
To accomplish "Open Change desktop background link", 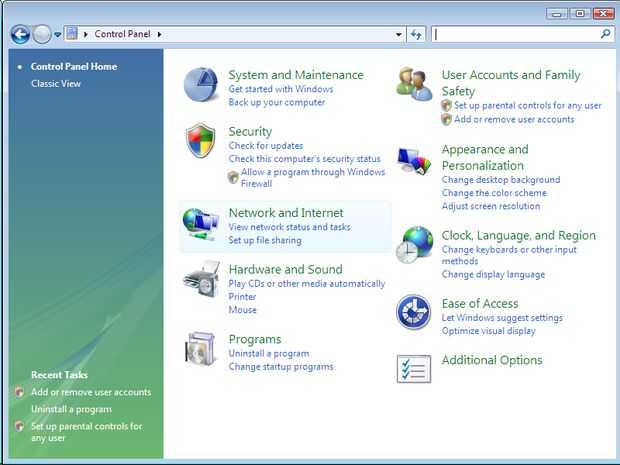I will [501, 180].
